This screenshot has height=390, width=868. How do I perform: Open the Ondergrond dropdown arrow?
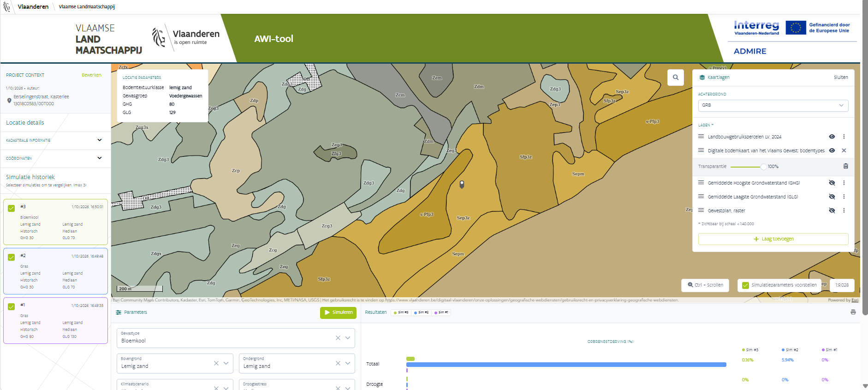348,363
